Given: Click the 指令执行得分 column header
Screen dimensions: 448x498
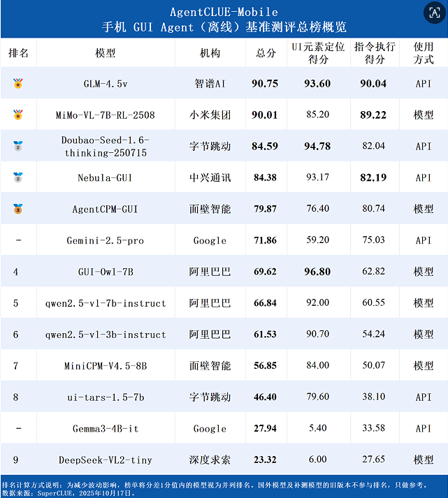Looking at the screenshot, I should 375,53.
